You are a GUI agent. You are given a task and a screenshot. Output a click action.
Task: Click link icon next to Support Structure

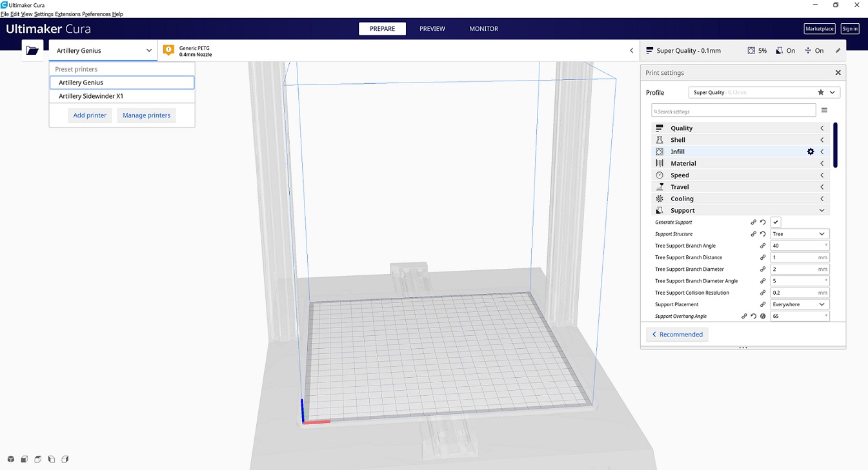pos(753,234)
